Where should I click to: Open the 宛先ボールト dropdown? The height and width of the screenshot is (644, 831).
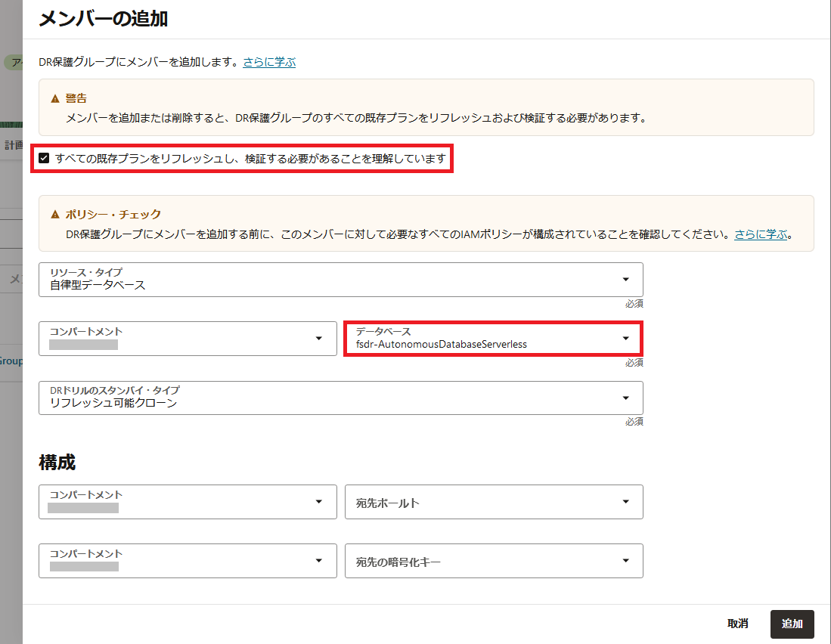pyautogui.click(x=493, y=502)
